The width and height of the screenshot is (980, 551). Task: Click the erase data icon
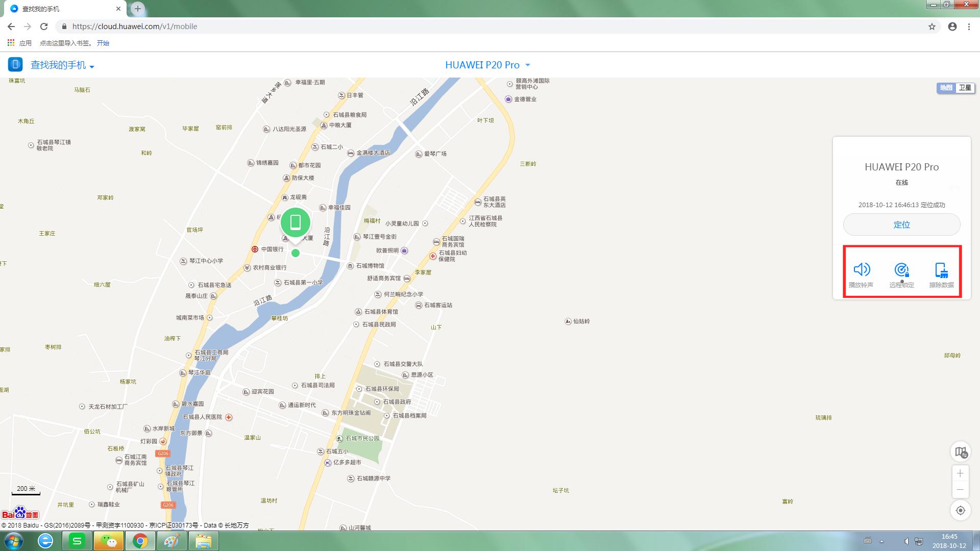[x=941, y=269]
